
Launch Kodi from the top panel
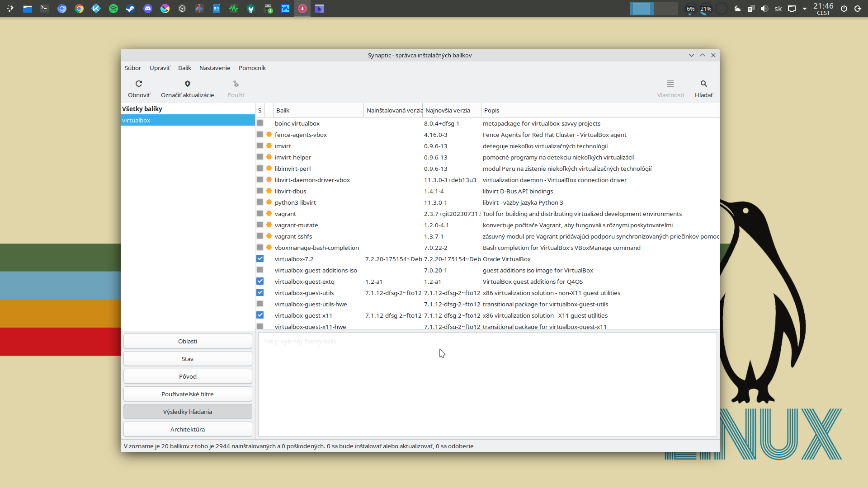96,9
